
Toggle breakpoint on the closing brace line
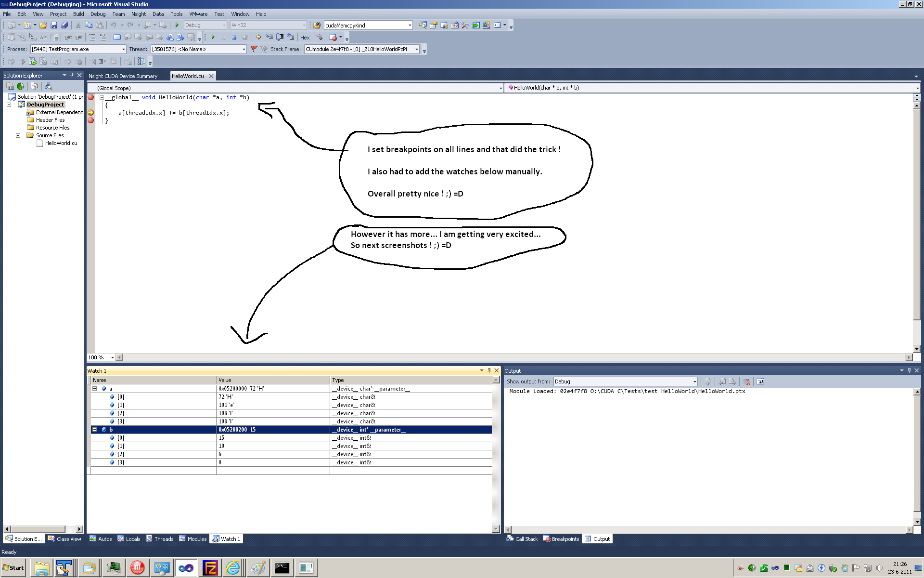pos(90,120)
